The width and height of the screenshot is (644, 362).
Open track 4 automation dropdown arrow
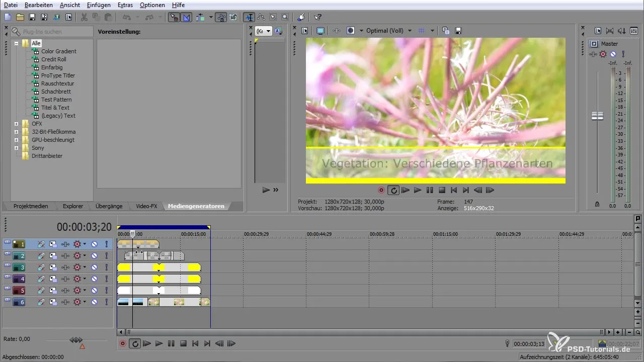[x=85, y=278]
